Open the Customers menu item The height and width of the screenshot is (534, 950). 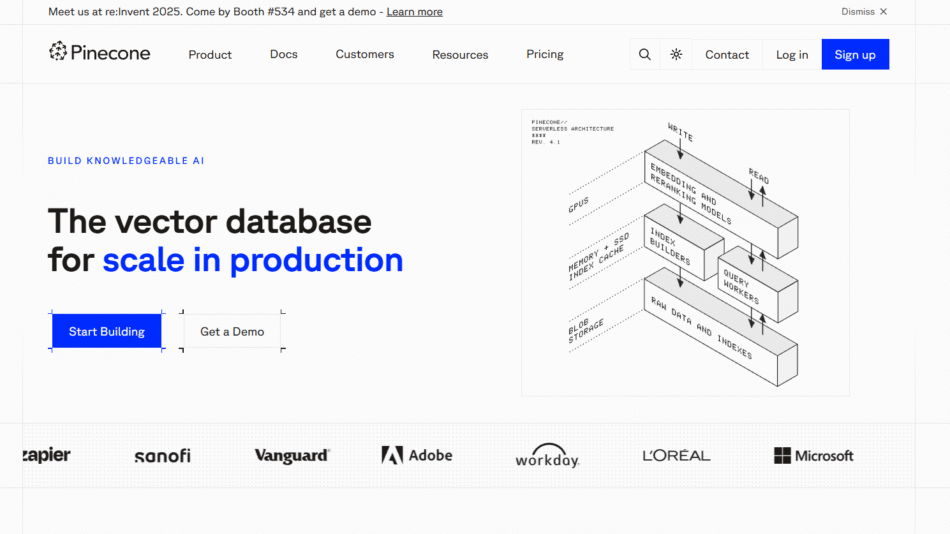[365, 55]
